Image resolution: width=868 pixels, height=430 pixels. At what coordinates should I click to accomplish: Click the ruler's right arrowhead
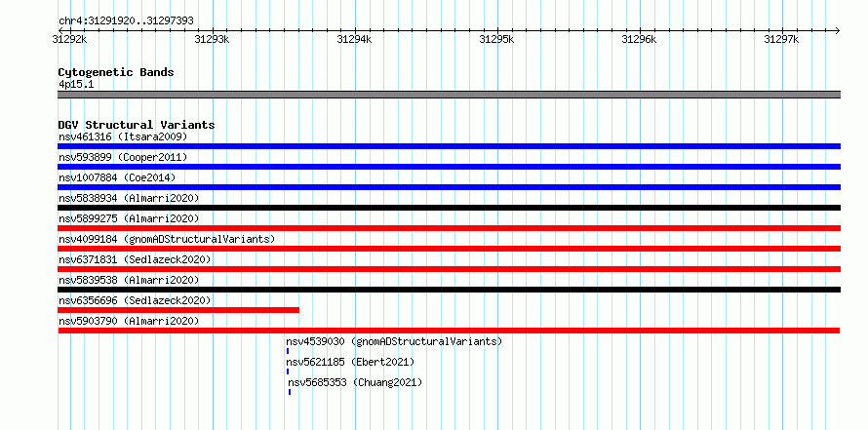coord(837,30)
